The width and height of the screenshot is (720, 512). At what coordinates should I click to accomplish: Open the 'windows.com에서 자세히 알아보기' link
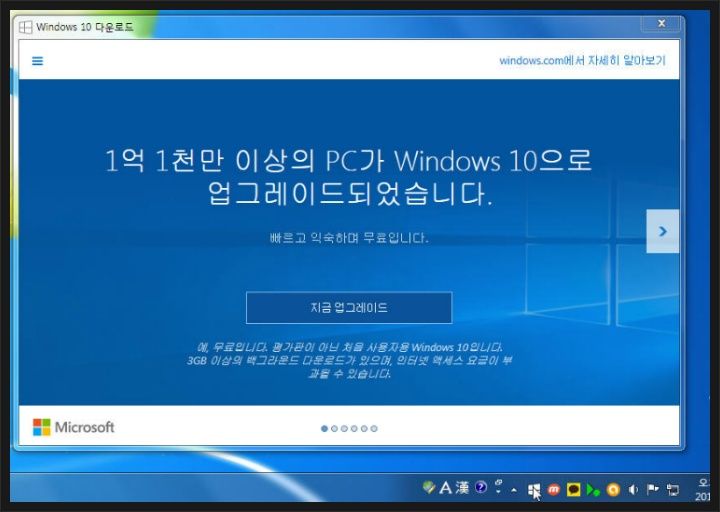coord(582,60)
